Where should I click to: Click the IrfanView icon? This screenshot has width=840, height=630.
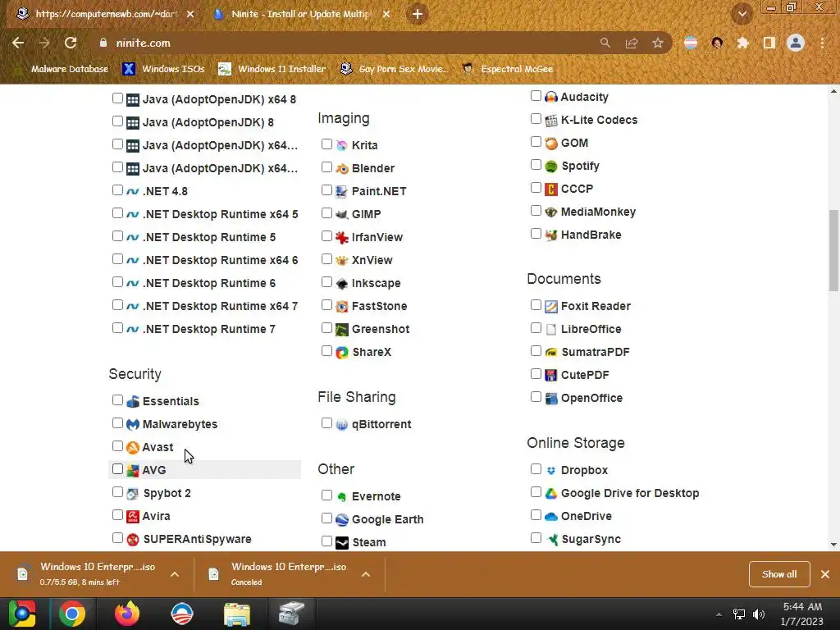pos(341,237)
